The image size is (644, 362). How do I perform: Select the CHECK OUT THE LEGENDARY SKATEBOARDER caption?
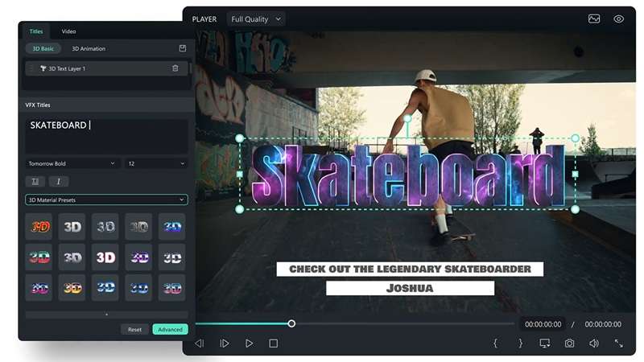tap(410, 269)
